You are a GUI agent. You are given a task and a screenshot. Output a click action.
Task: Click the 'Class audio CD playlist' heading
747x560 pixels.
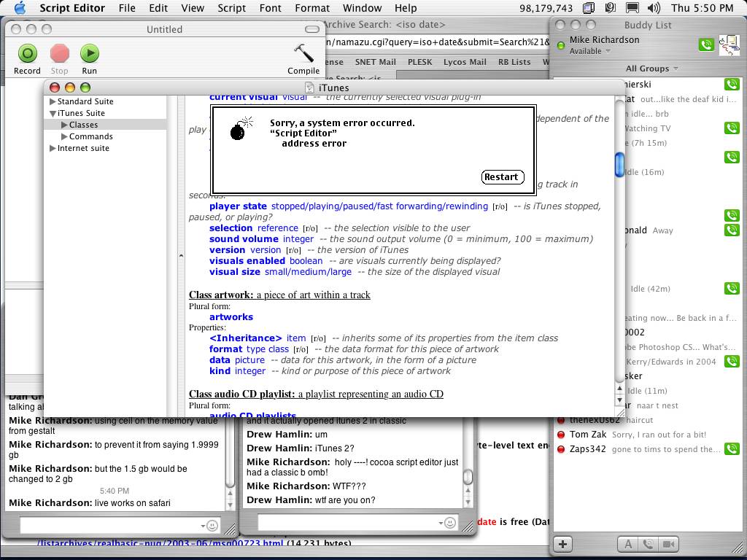pyautogui.click(x=316, y=394)
